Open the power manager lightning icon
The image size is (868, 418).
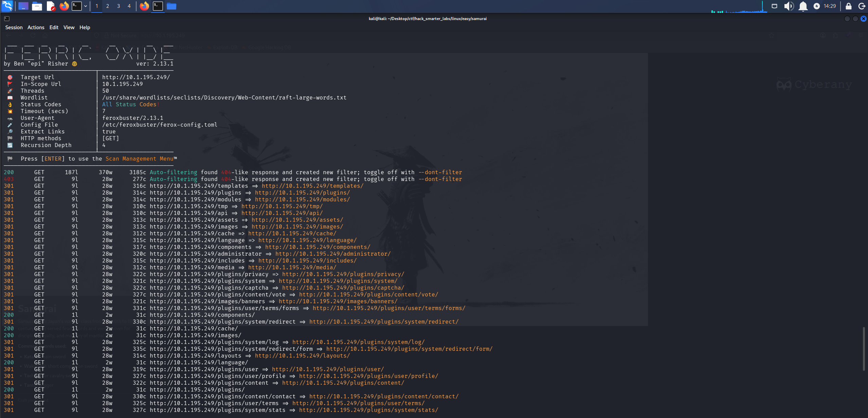(x=816, y=6)
